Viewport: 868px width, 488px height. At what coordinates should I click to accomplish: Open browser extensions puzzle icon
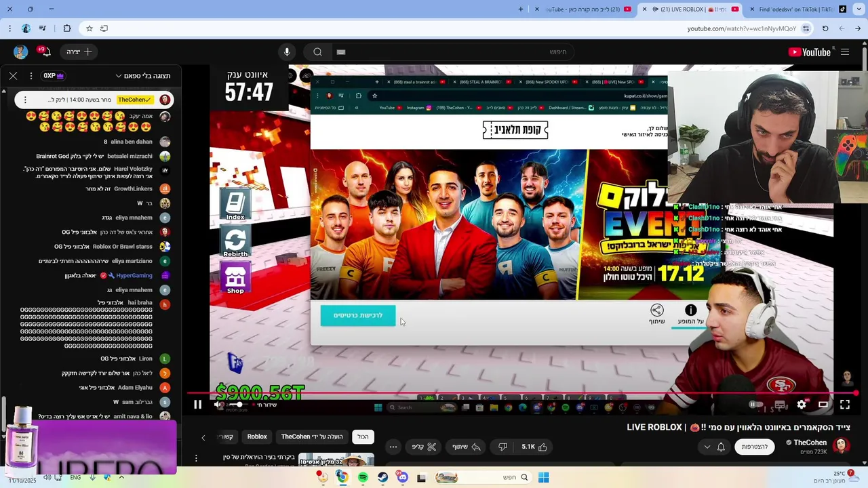coord(66,28)
